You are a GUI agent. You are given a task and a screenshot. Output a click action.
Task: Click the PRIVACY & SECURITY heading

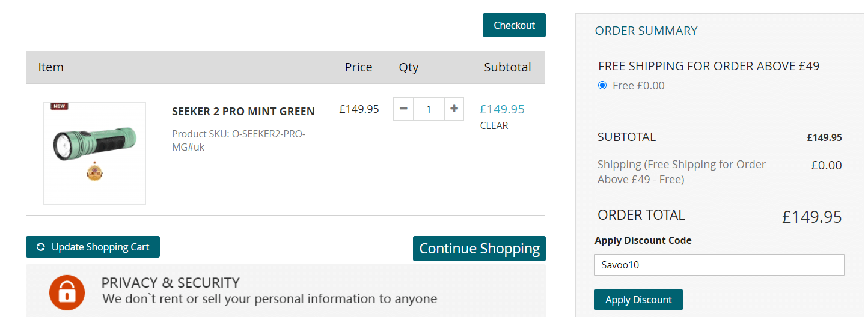point(170,282)
